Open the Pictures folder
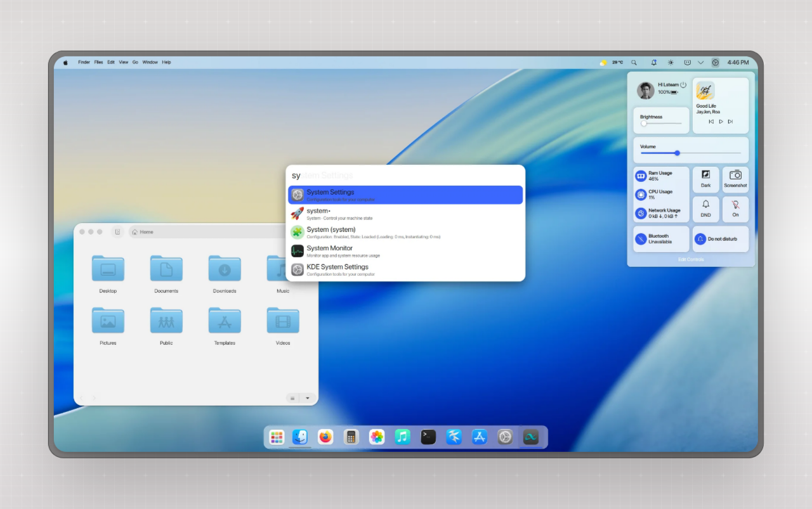The width and height of the screenshot is (812, 509). coord(108,320)
